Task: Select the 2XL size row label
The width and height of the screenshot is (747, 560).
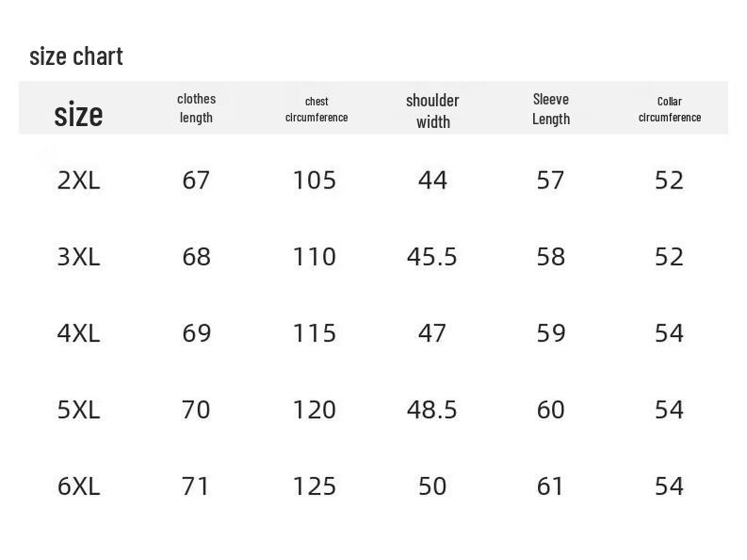Action: 78,180
